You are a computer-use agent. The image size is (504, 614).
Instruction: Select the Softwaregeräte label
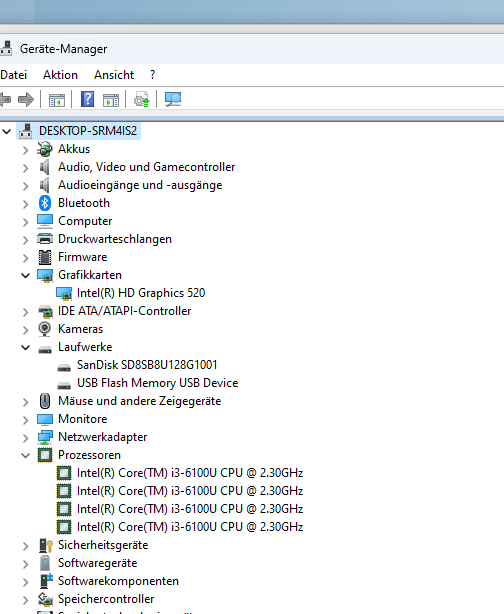(x=98, y=563)
